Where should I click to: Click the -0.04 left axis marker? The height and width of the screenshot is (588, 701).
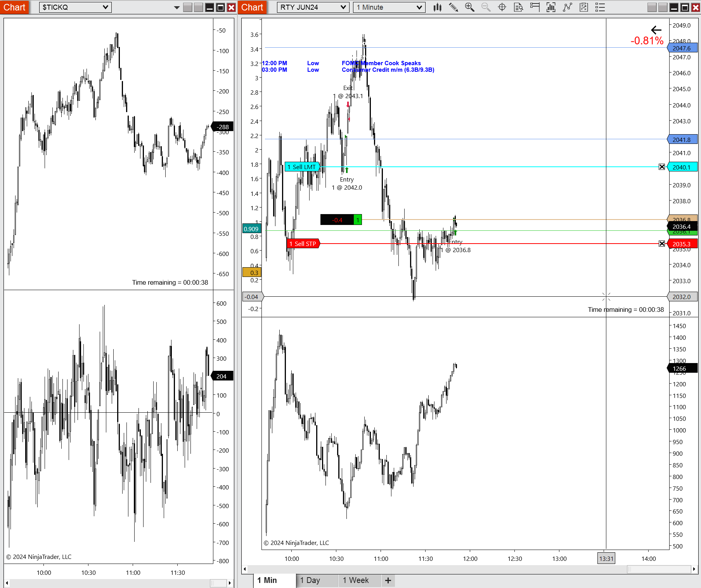pos(252,297)
